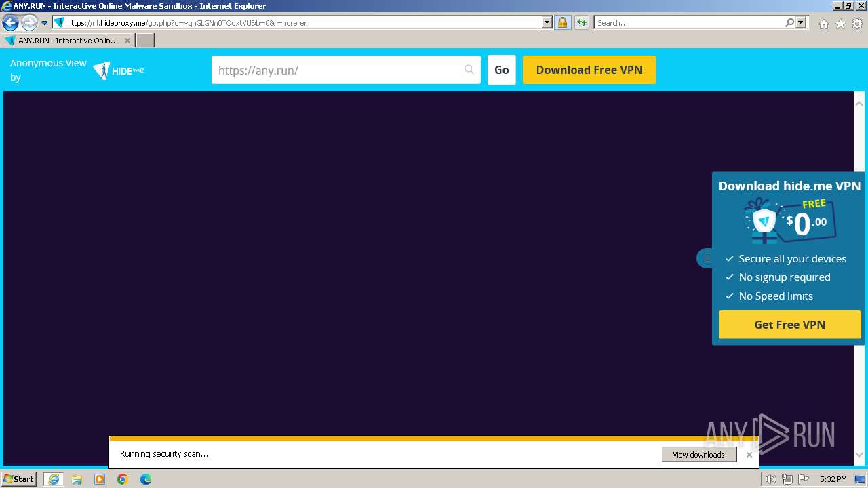Click 'Running security scan...' text
Image resolution: width=868 pixels, height=488 pixels.
pos(164,454)
